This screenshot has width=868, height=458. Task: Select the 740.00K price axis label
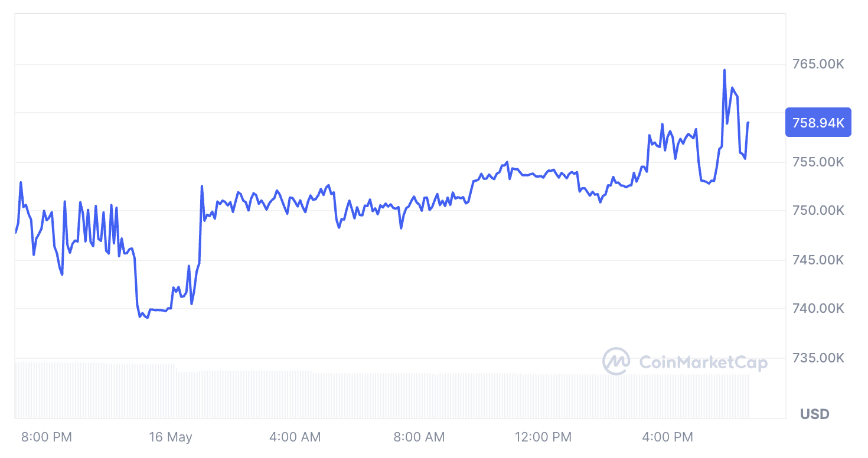pyautogui.click(x=818, y=309)
